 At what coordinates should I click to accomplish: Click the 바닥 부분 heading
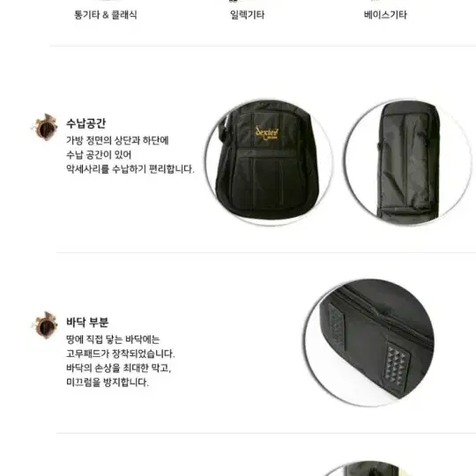coord(87,322)
